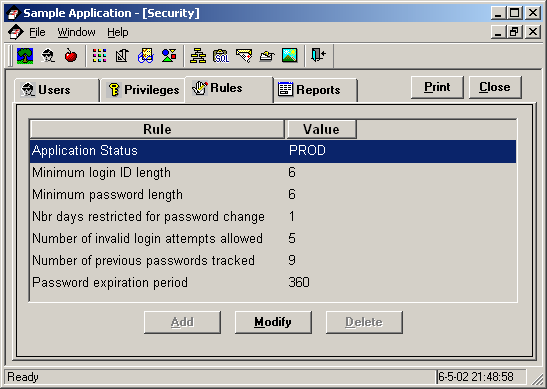Click the Value column header
The height and width of the screenshot is (389, 547).
pyautogui.click(x=321, y=129)
